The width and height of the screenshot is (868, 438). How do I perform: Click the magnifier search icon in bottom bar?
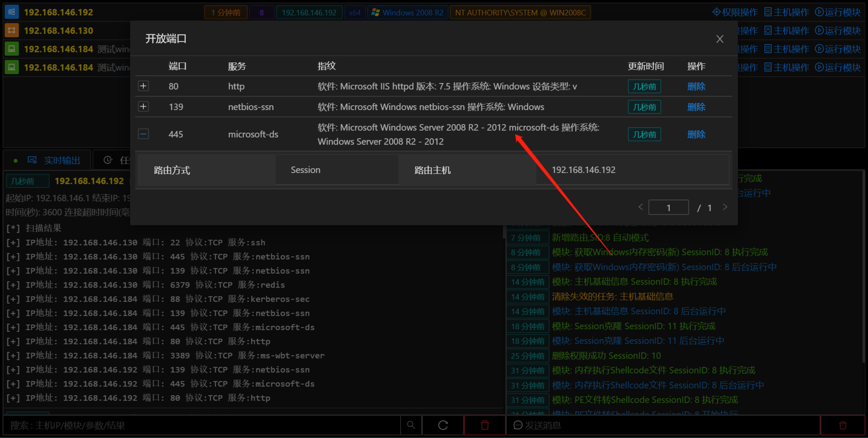tap(410, 425)
